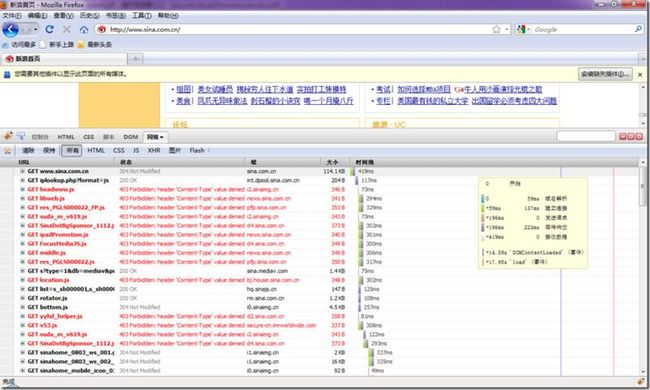This screenshot has width=650, height=390.
Task: Filter requests by CSS in Net panel
Action: tap(119, 150)
